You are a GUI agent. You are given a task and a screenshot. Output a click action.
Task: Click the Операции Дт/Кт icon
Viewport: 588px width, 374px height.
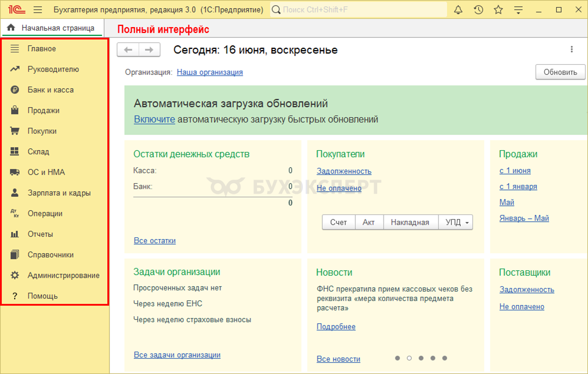click(x=15, y=213)
